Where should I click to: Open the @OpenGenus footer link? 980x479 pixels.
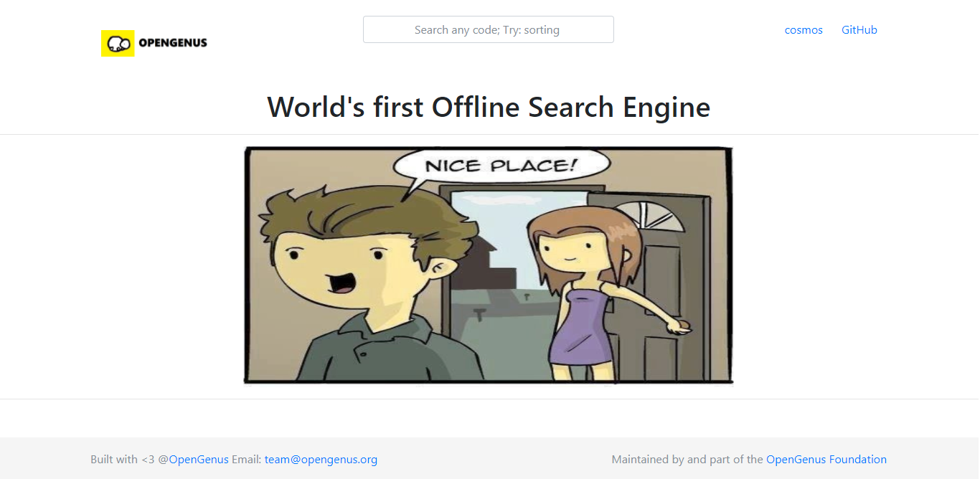pos(199,460)
